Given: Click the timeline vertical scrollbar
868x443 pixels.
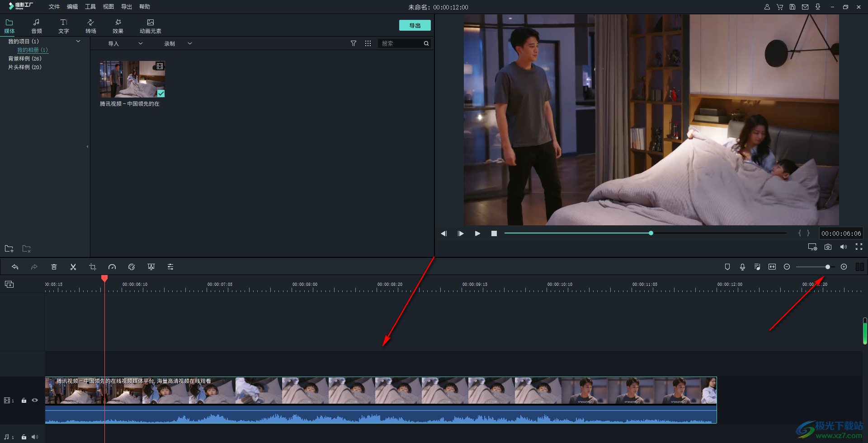Looking at the screenshot, I should (865, 331).
